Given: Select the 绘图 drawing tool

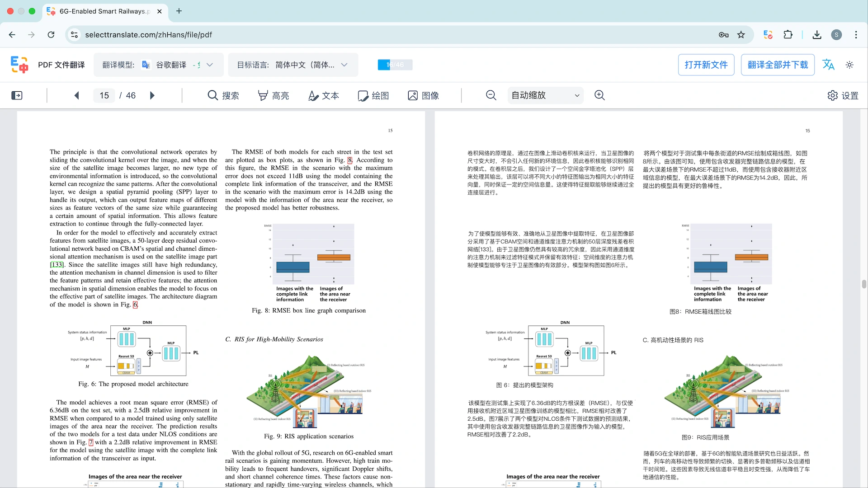Looking at the screenshot, I should (373, 95).
